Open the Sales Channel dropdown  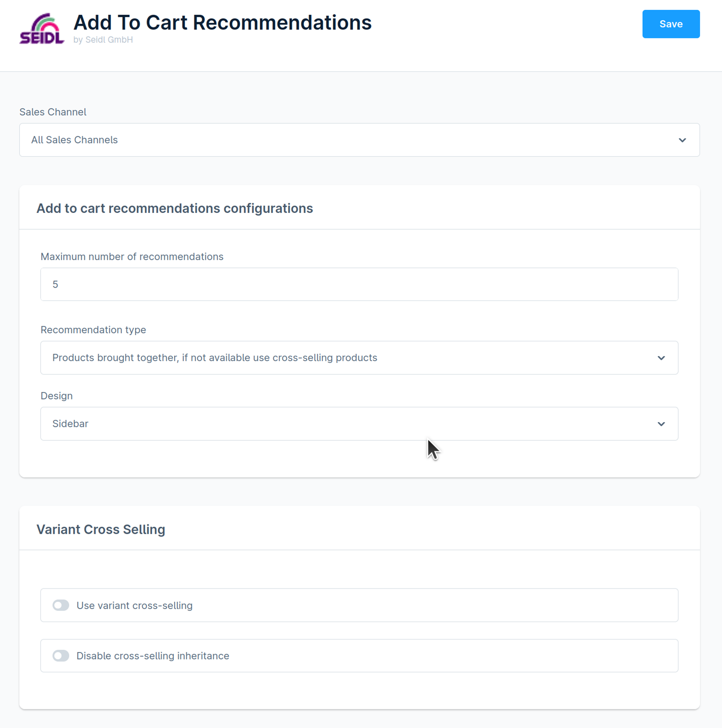(x=359, y=140)
